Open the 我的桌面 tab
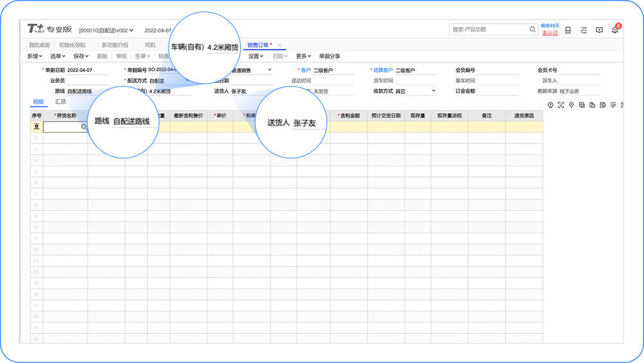 pyautogui.click(x=39, y=45)
